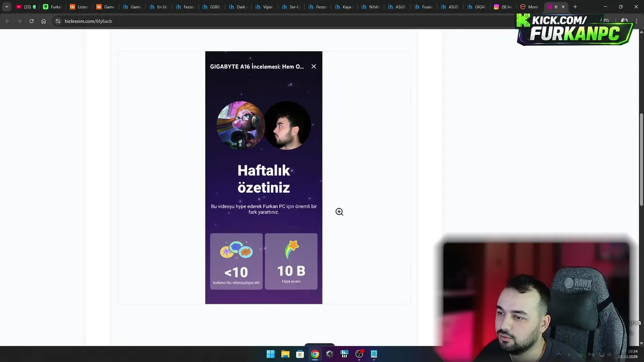
Task: Close the active 6f tab
Action: point(563,7)
